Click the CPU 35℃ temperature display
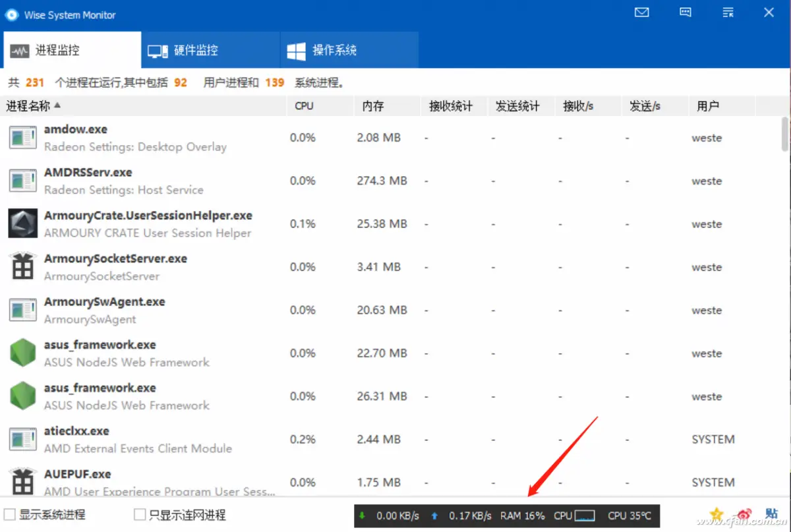791x532 pixels. 630,516
